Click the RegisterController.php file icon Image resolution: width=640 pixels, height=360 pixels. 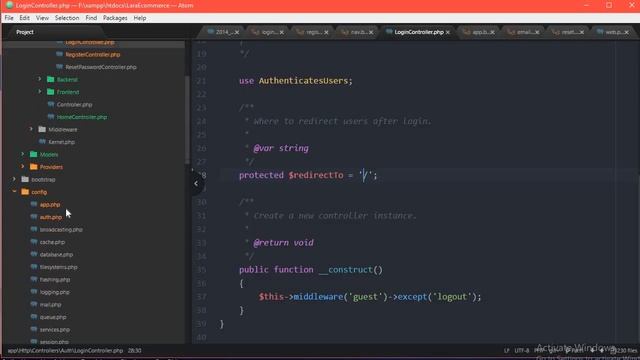tap(60, 54)
